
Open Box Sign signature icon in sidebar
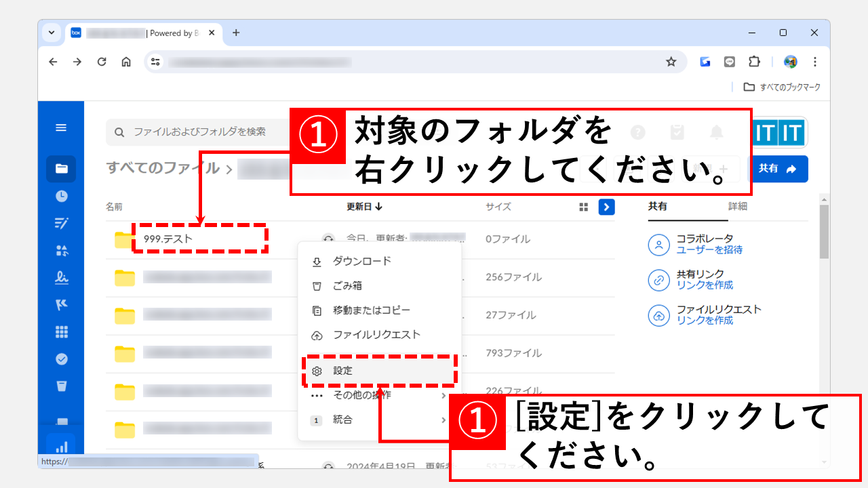pyautogui.click(x=61, y=277)
